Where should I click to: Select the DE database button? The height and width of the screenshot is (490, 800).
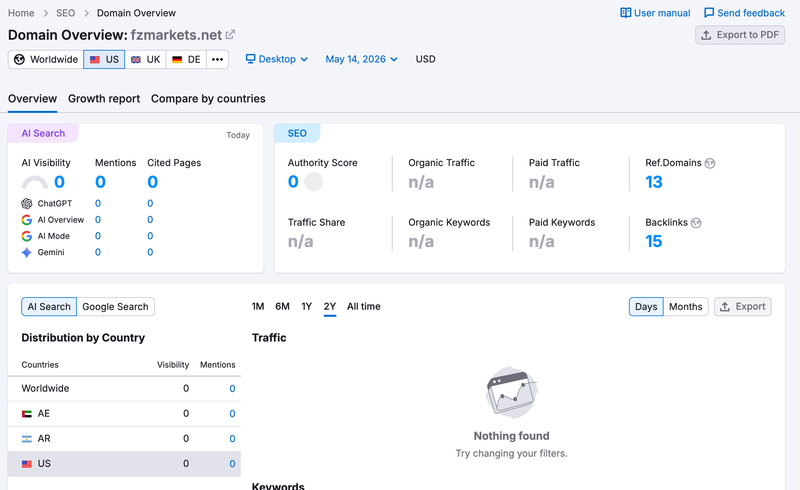coord(186,59)
